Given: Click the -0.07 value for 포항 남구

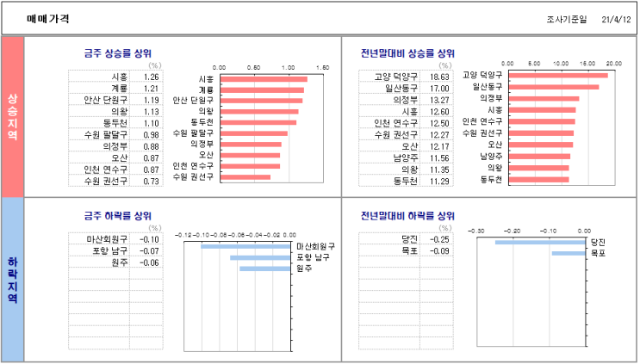Looking at the screenshot, I should [x=149, y=251].
